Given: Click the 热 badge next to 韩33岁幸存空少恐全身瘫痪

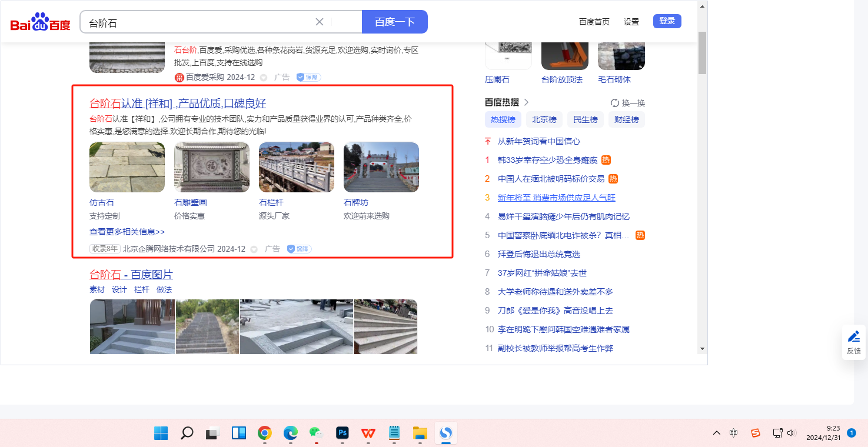Looking at the screenshot, I should pyautogui.click(x=606, y=160).
